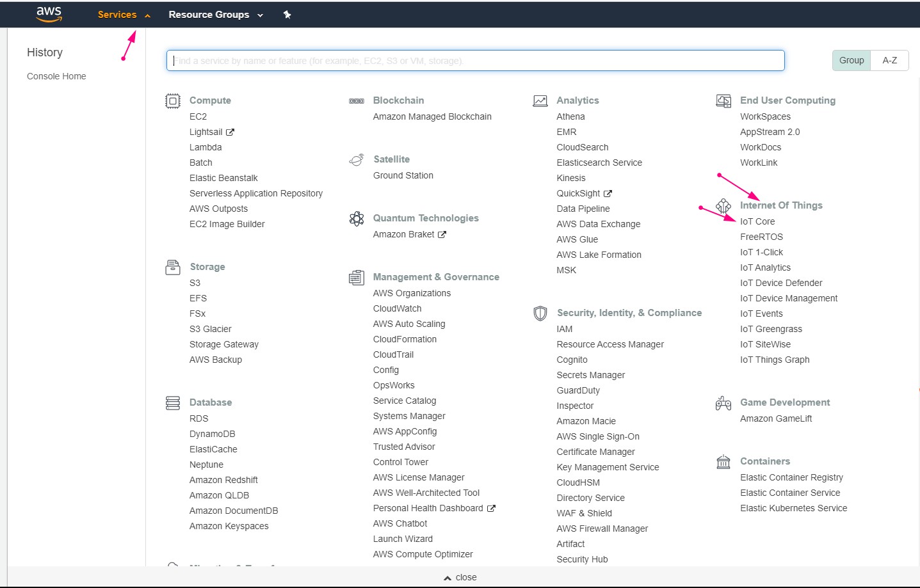The height and width of the screenshot is (588, 920).
Task: Open S3 Glacier
Action: pyautogui.click(x=211, y=329)
